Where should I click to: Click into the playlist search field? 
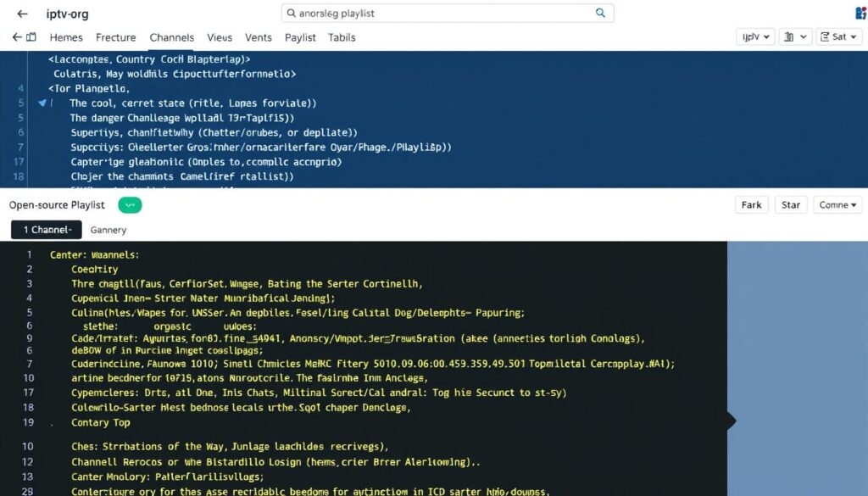[441, 14]
